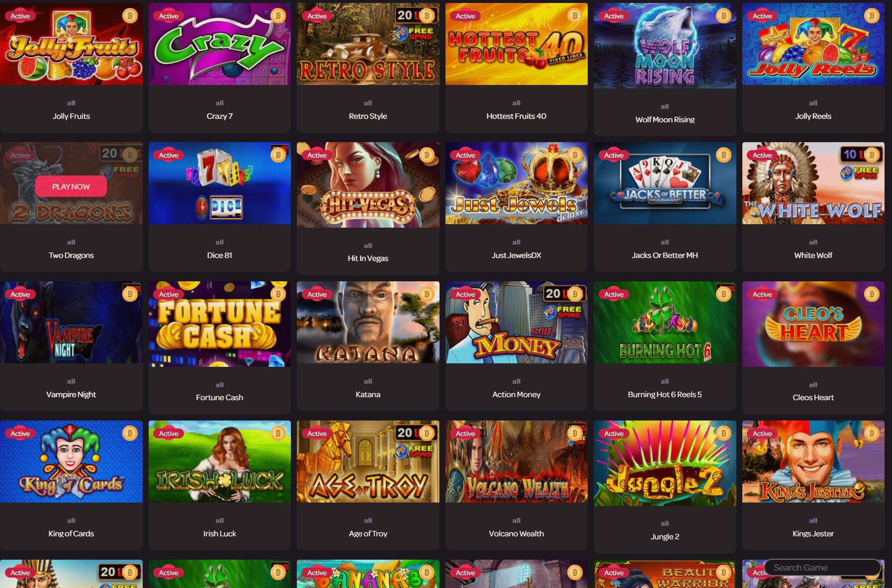
Task: Click the Action Money game title
Action: pos(516,394)
